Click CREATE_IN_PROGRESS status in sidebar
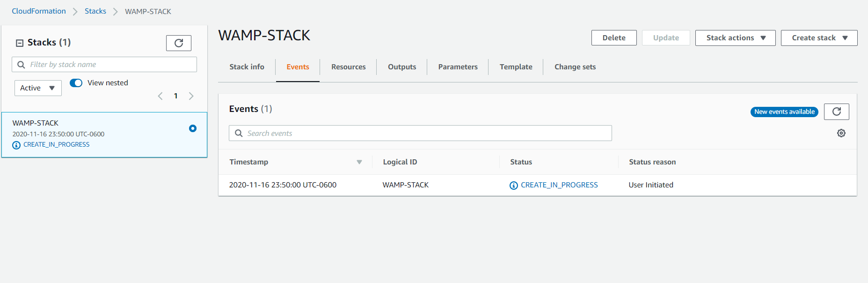The image size is (868, 283). [x=56, y=145]
